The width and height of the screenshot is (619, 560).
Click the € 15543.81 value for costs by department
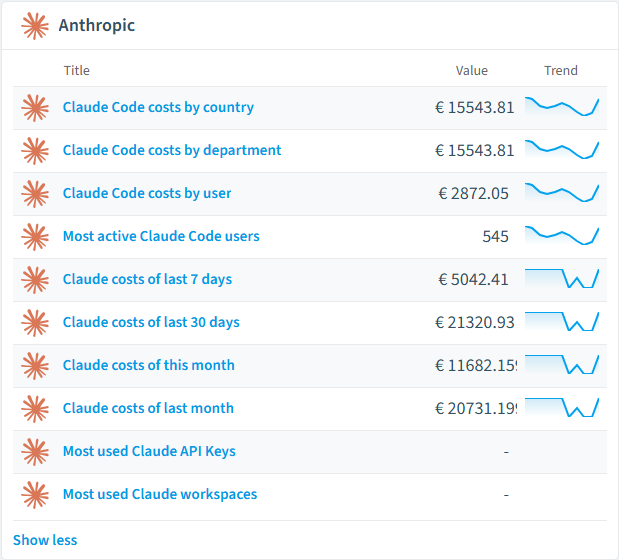click(475, 151)
